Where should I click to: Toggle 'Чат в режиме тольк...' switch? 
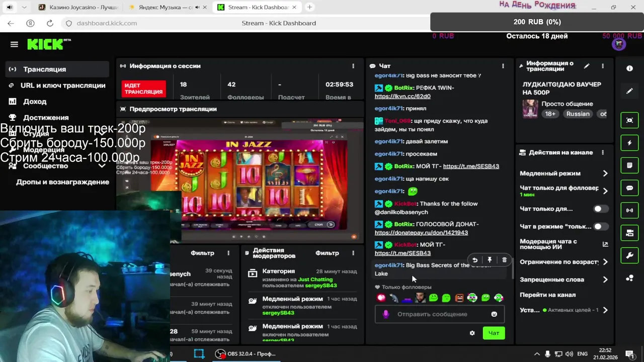(x=600, y=226)
